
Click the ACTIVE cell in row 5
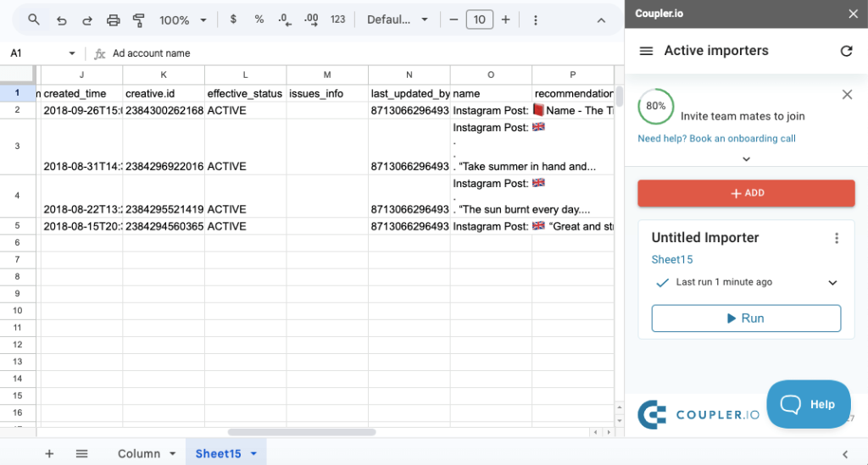pos(245,226)
